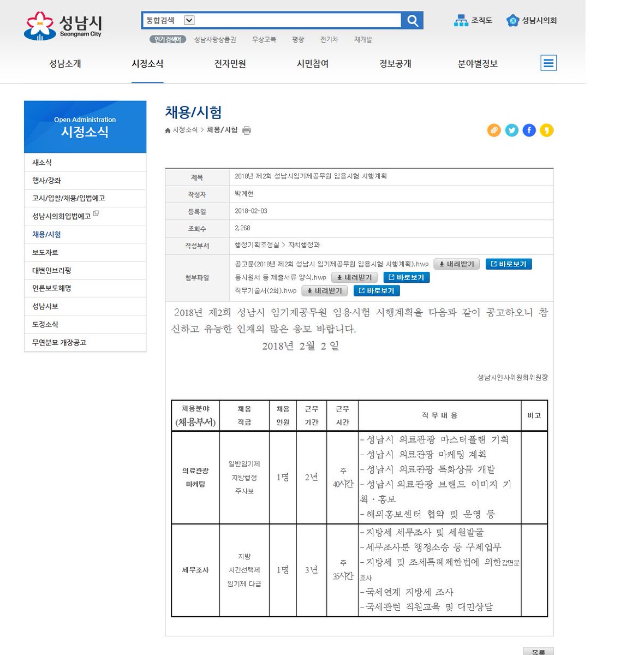This screenshot has width=644, height=655.
Task: Download the 공고문 attachment via 내려받기
Action: 456,264
